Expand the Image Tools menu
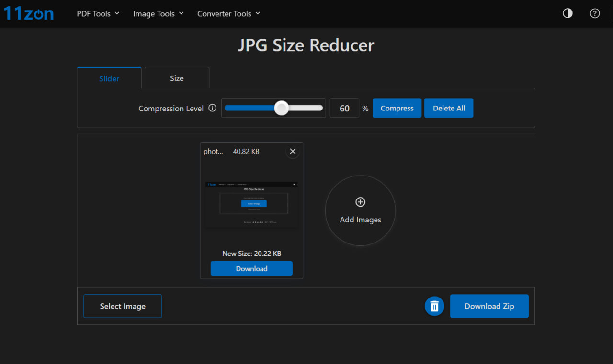 (x=159, y=14)
